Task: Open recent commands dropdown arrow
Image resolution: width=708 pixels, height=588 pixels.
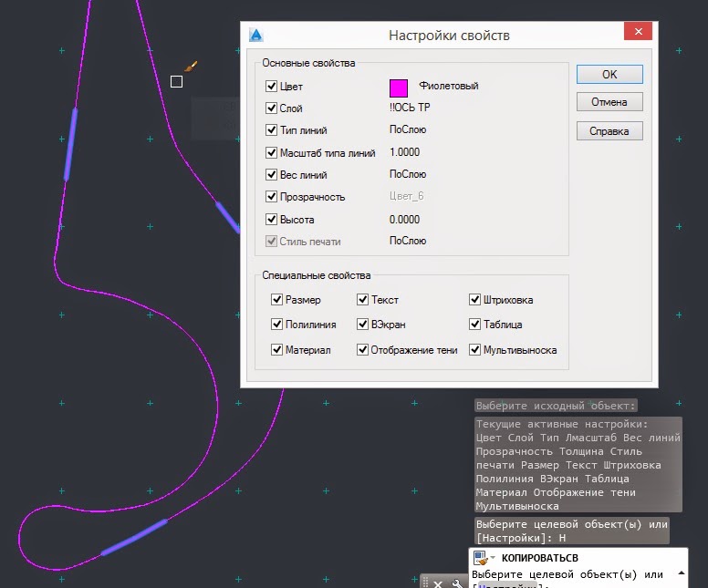Action: click(493, 558)
